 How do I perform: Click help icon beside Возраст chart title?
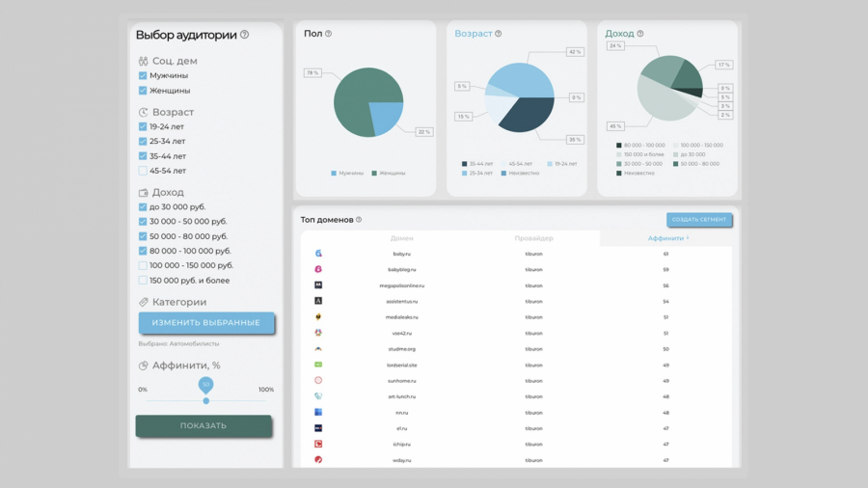(x=499, y=34)
